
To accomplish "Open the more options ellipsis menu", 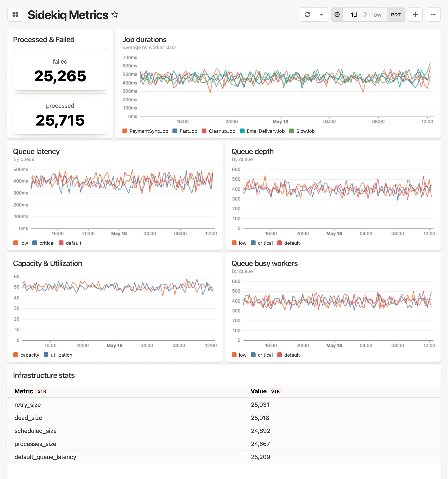I will (x=433, y=15).
